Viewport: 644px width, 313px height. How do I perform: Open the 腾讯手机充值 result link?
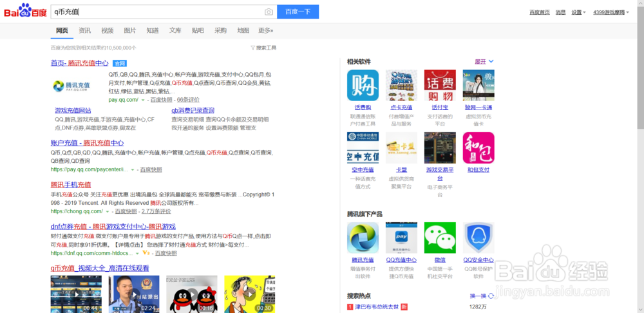coord(71,185)
